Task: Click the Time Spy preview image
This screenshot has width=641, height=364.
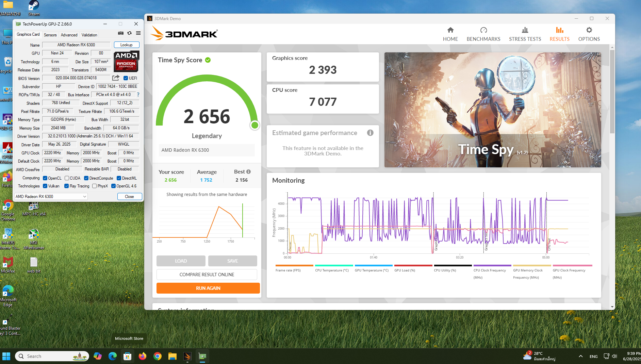Action: 492,110
